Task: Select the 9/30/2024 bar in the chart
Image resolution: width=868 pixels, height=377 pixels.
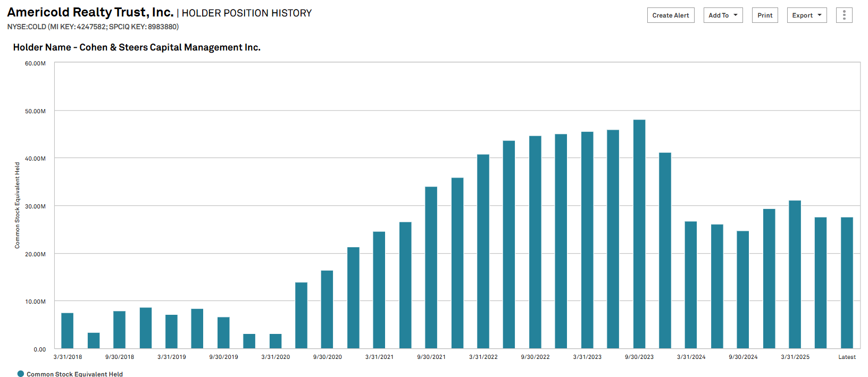Action: coord(743,290)
